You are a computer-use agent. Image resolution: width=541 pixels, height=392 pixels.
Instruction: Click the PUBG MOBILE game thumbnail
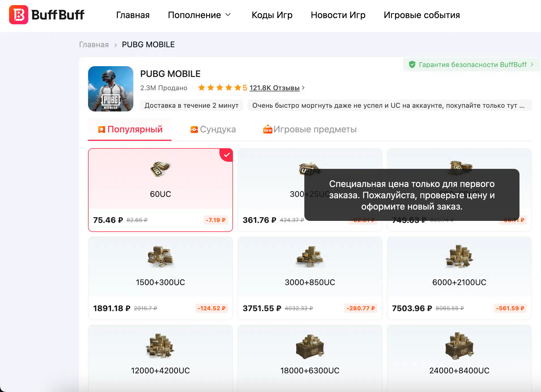pos(111,89)
